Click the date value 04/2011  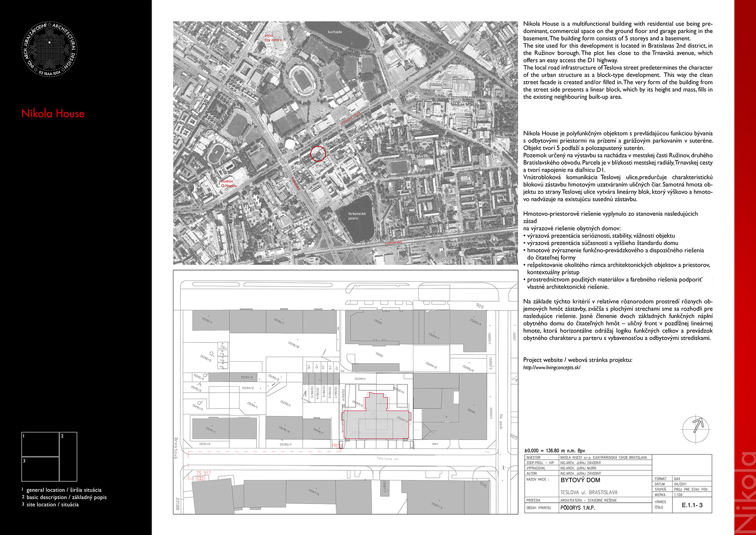click(x=680, y=484)
